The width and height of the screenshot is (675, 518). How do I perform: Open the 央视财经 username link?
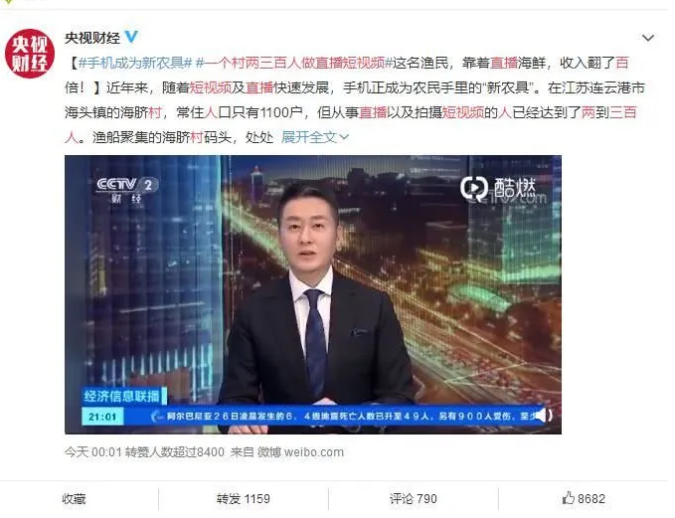(93, 38)
